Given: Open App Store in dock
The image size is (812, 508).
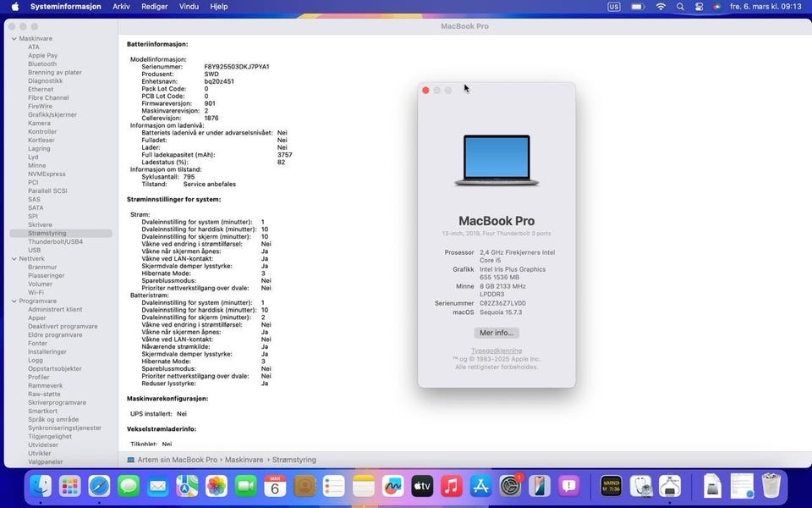Looking at the screenshot, I should (x=481, y=486).
